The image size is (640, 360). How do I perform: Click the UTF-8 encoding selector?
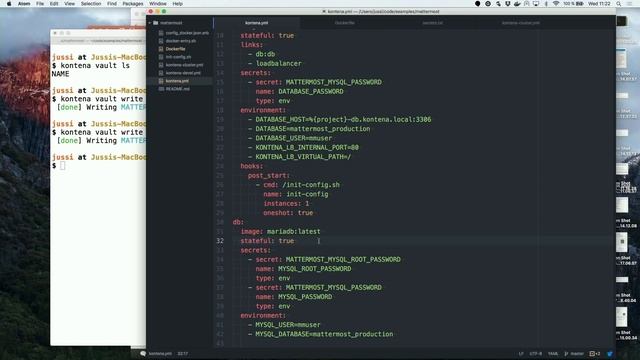point(536,354)
